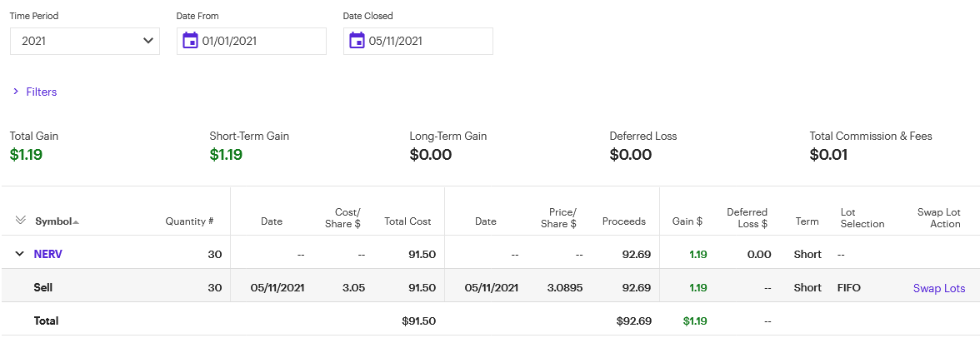Sort by the Term column header
980x343 pixels.
click(805, 221)
